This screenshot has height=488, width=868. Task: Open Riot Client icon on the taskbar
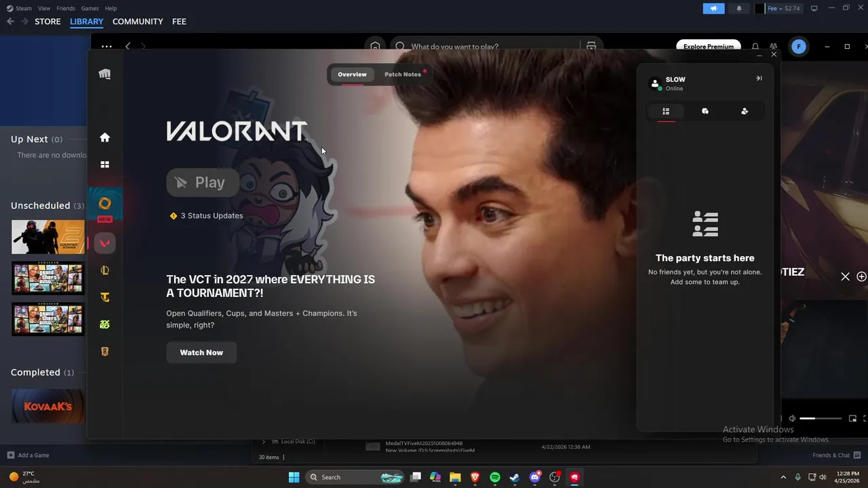coord(574,477)
